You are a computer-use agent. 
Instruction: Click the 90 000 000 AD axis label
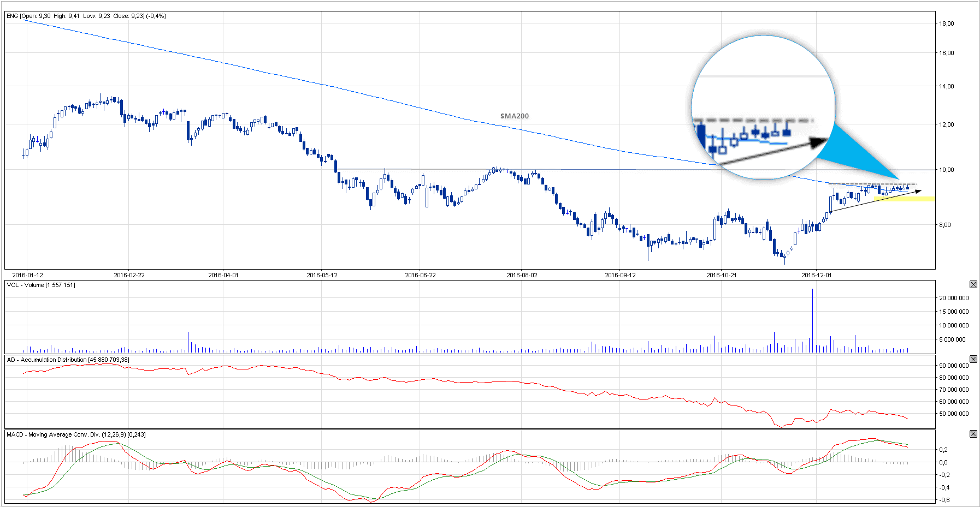coord(954,366)
